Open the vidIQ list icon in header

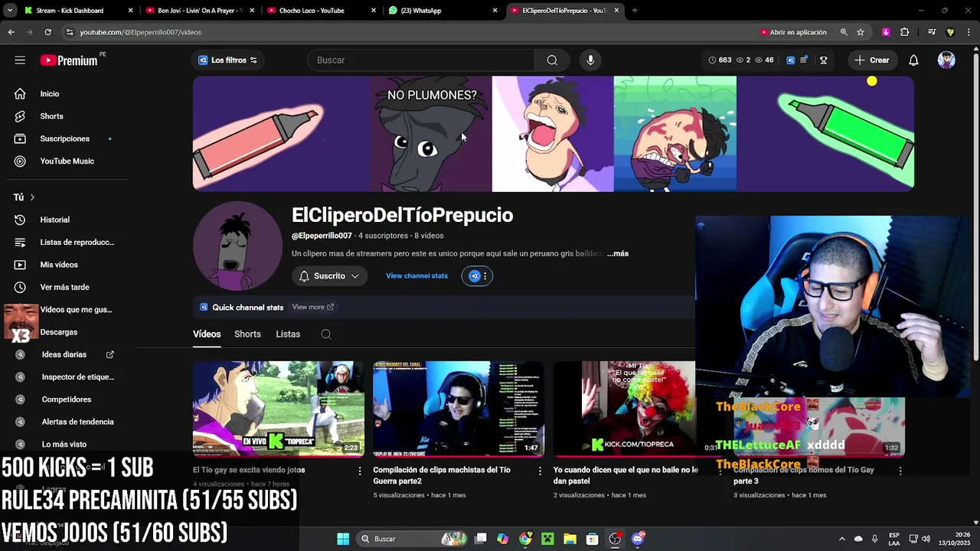[x=803, y=60]
